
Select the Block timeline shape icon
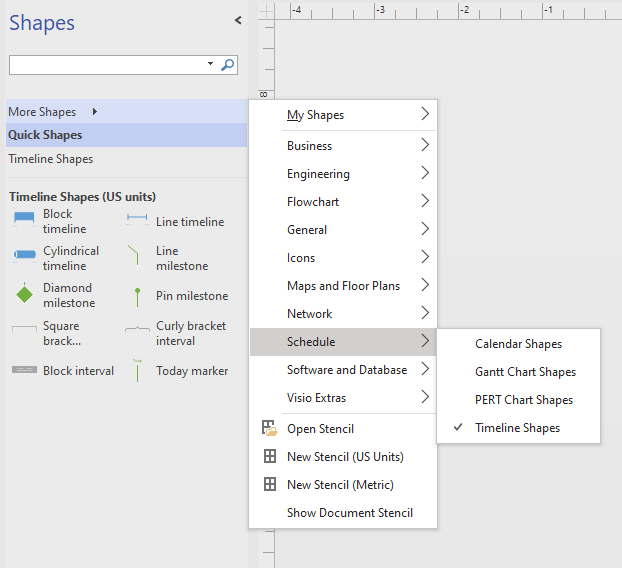click(24, 218)
